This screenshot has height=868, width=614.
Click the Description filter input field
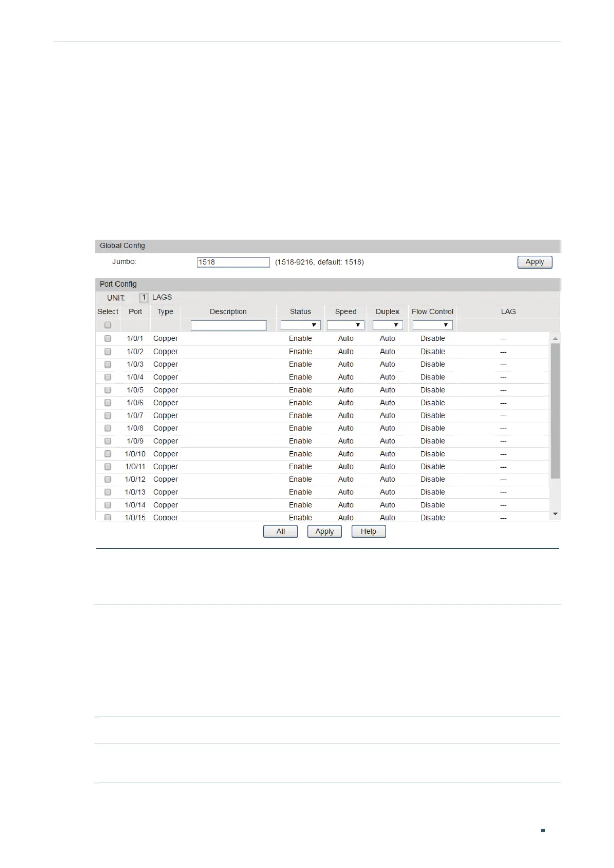[228, 325]
